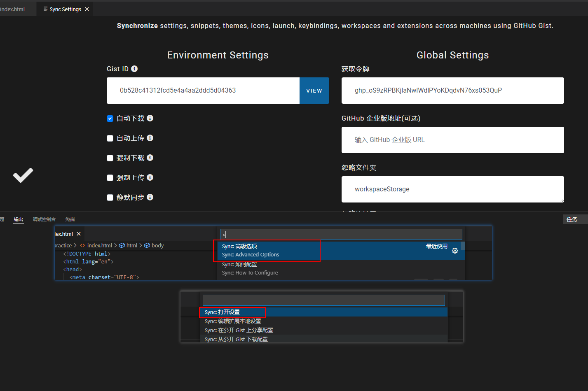This screenshot has height=391, width=588.
Task: Select Sync: 编辑扩展本地设置 option
Action: 324,321
